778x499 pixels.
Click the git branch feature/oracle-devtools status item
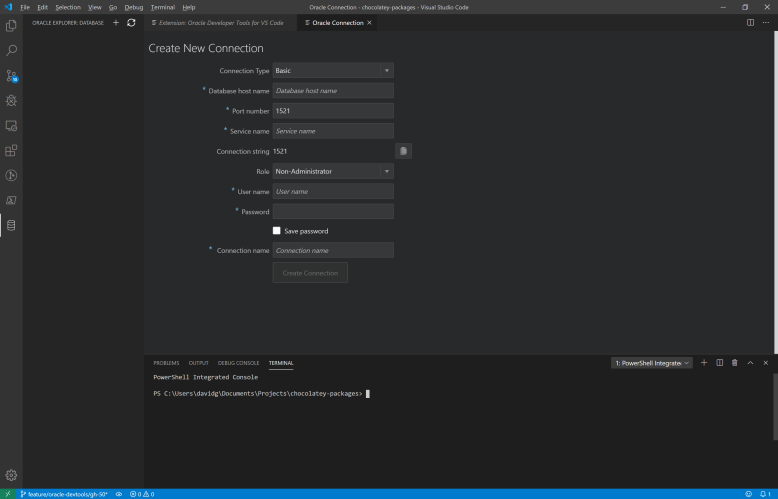[x=64, y=494]
